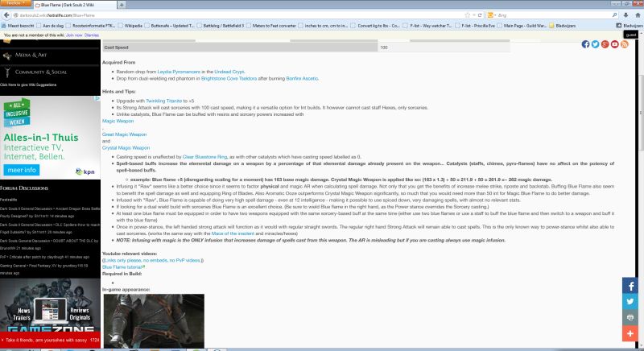Open the Convert kg to lbs bookmark

pos(375,26)
